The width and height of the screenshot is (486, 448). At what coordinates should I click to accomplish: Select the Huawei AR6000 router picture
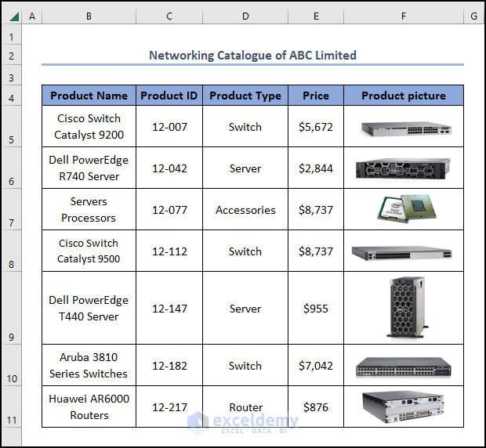point(403,407)
